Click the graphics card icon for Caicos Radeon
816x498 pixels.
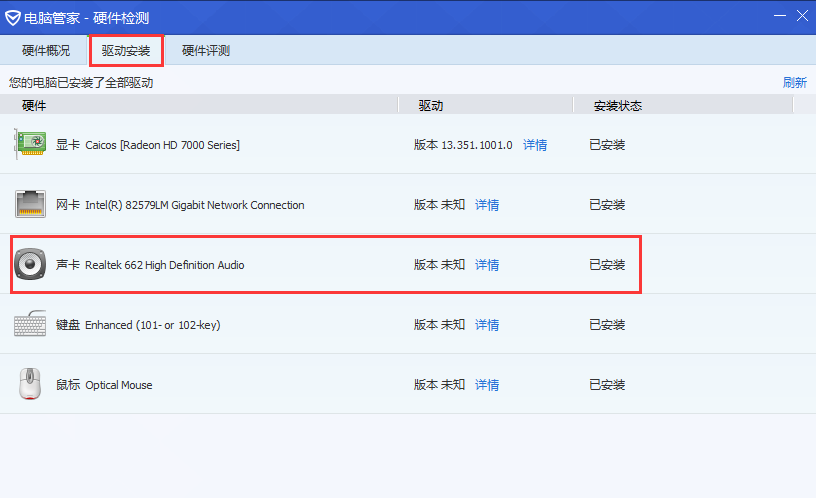(x=30, y=144)
